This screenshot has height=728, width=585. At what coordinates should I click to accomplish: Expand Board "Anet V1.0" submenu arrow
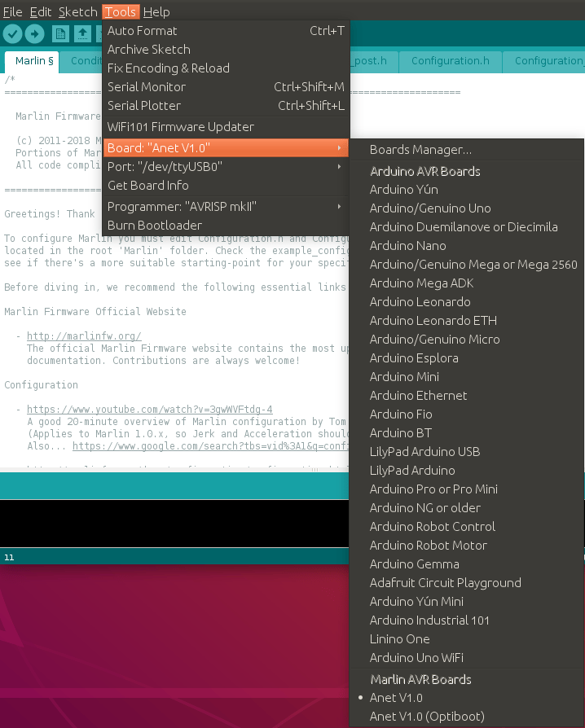[x=340, y=147]
